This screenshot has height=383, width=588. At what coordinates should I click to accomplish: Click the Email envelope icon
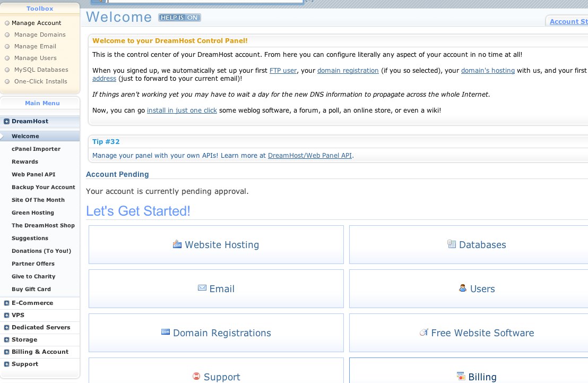point(202,288)
